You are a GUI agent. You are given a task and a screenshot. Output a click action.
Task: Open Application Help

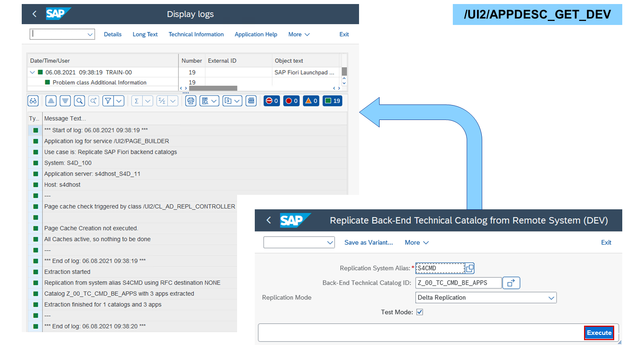(256, 35)
